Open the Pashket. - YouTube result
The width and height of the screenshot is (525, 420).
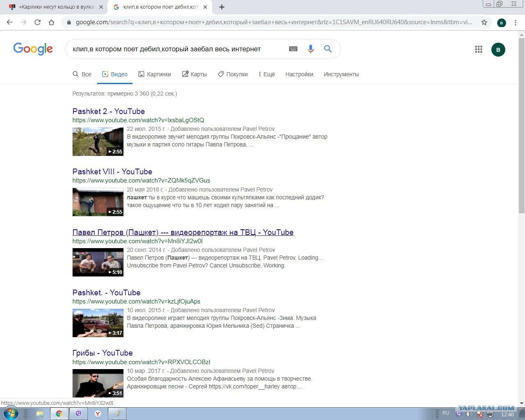tap(107, 292)
